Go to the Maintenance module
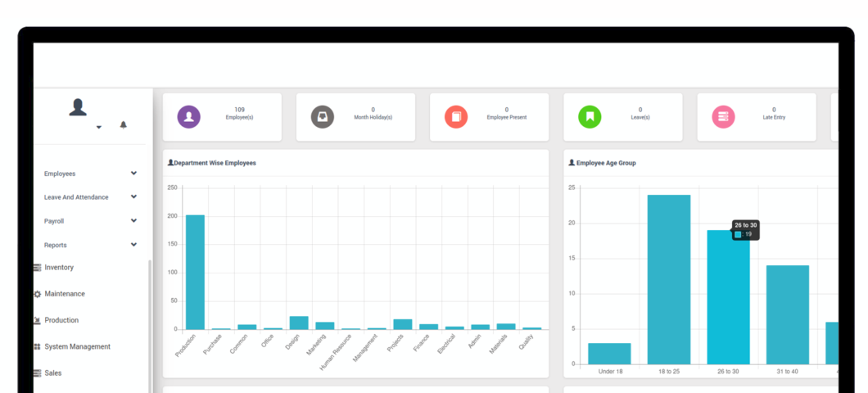 pyautogui.click(x=65, y=294)
